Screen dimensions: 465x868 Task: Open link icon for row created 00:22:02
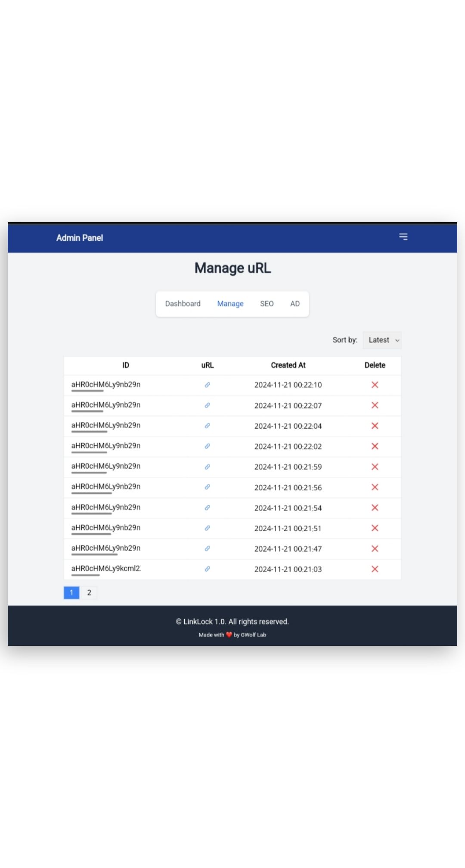[207, 446]
